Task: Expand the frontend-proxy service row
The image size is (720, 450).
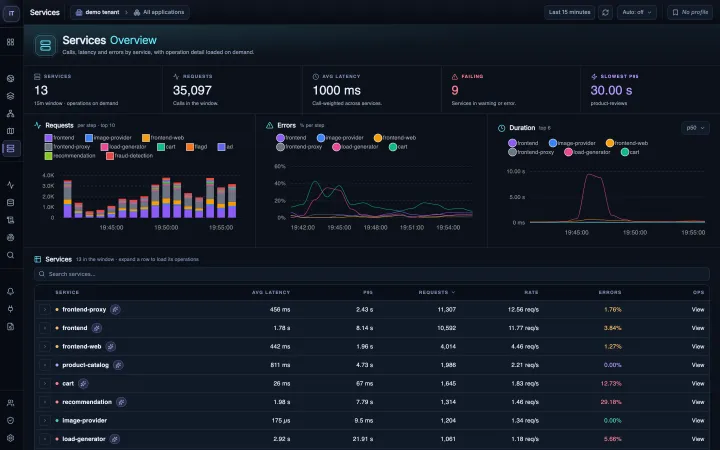Action: [x=45, y=309]
